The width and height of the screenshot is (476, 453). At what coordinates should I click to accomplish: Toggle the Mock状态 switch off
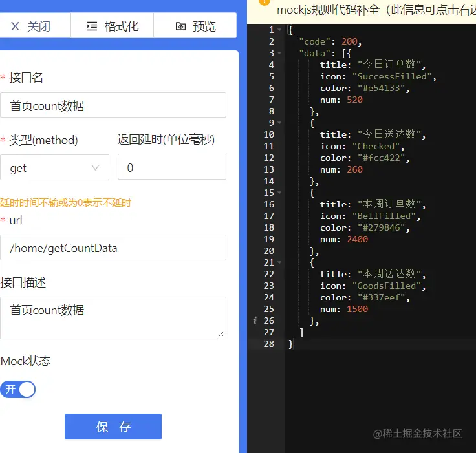point(17,389)
